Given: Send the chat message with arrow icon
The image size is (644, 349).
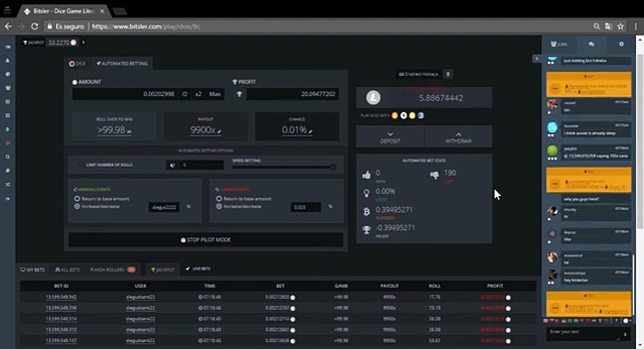Looking at the screenshot, I should 625,334.
